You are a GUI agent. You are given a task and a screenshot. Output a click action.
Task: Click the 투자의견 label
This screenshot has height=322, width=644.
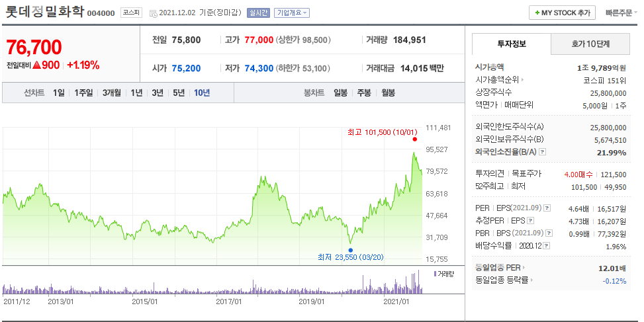pyautogui.click(x=490, y=174)
